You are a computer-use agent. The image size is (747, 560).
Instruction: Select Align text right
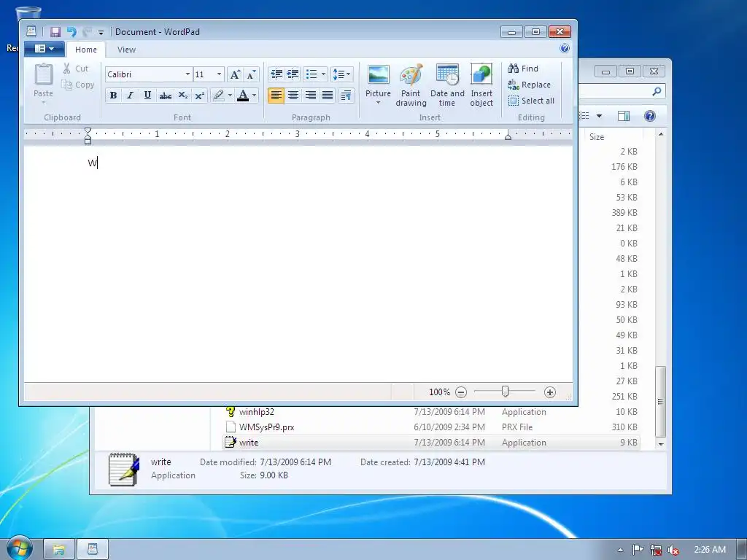tap(310, 96)
